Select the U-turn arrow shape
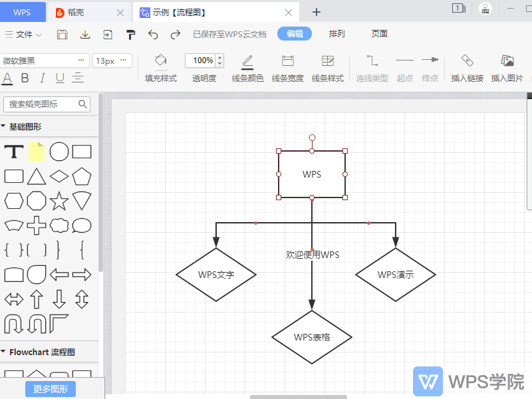This screenshot has height=399, width=532. pos(14,324)
